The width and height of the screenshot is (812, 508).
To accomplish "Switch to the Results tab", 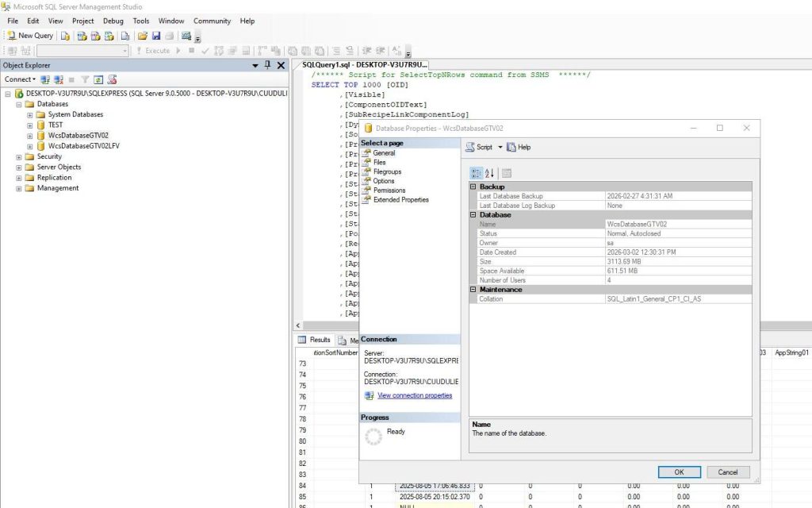I will [314, 340].
